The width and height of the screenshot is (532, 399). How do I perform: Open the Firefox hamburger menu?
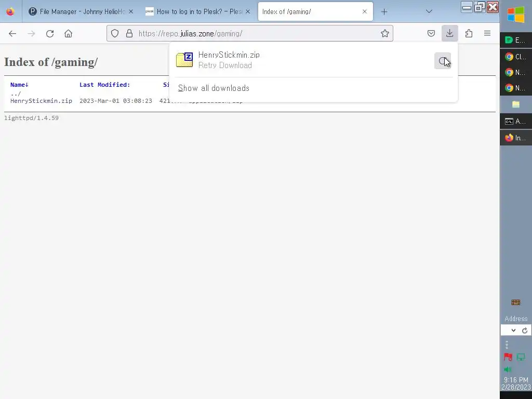click(x=487, y=33)
